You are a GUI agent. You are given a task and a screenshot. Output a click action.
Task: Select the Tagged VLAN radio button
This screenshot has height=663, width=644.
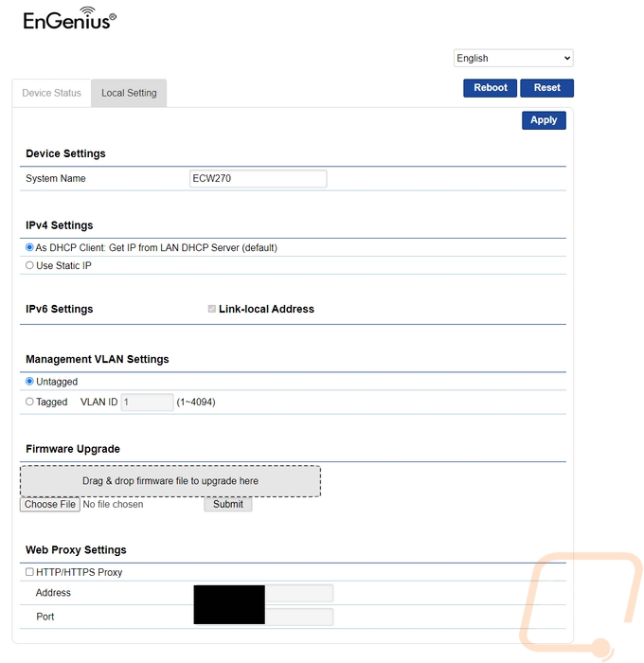point(29,402)
